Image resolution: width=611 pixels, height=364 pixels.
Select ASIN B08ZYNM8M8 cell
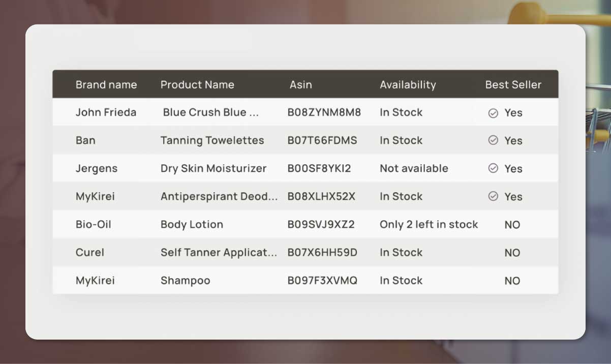[x=324, y=112]
